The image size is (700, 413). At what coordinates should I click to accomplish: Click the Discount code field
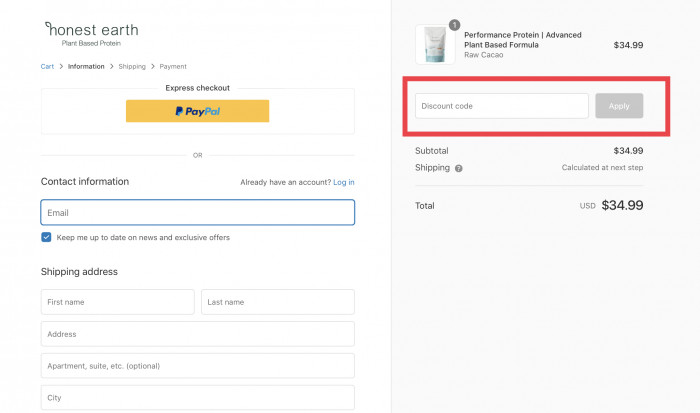click(501, 106)
